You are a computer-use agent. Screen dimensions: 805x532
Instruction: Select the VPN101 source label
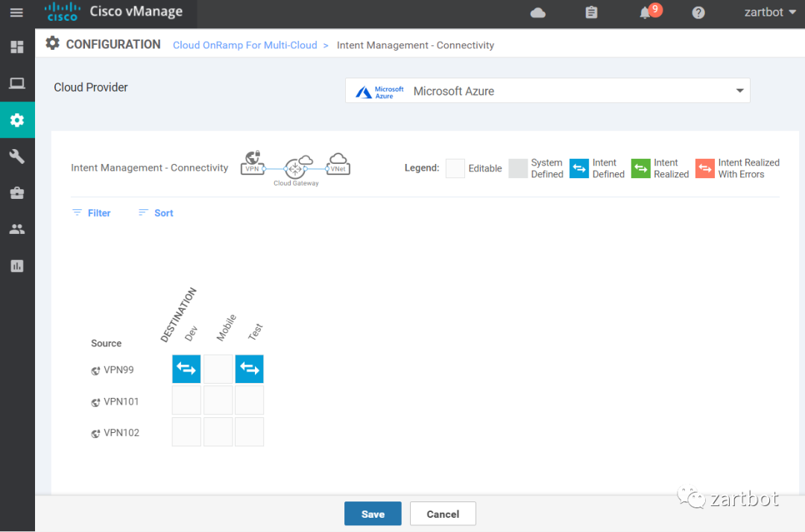point(121,401)
